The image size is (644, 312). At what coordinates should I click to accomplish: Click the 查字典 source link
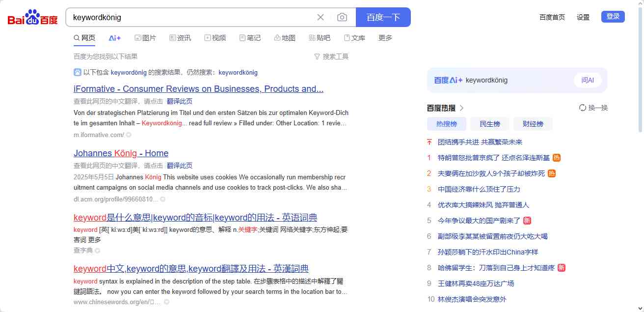[83, 251]
